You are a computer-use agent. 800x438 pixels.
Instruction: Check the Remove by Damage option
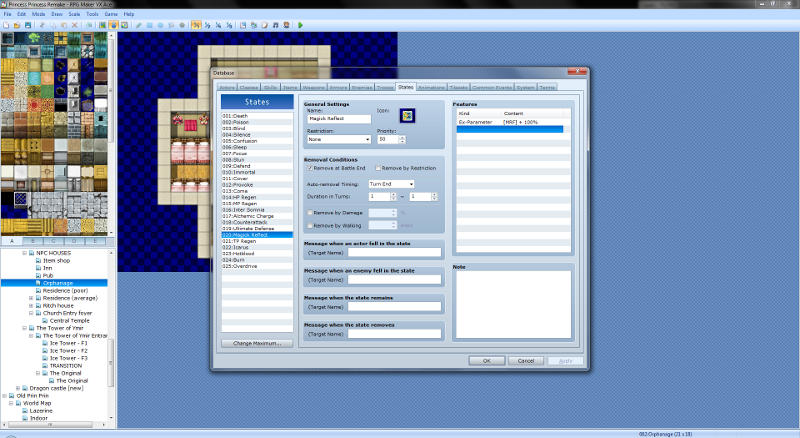coord(310,213)
